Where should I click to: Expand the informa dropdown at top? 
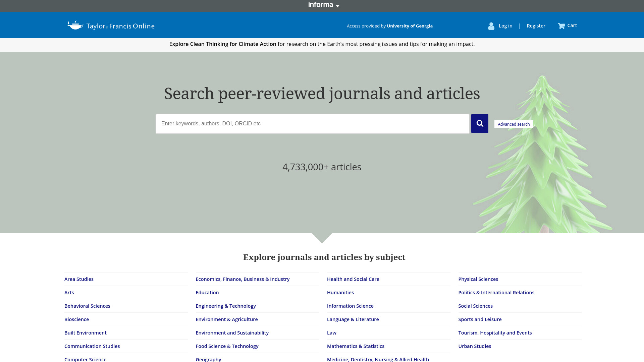click(x=324, y=5)
